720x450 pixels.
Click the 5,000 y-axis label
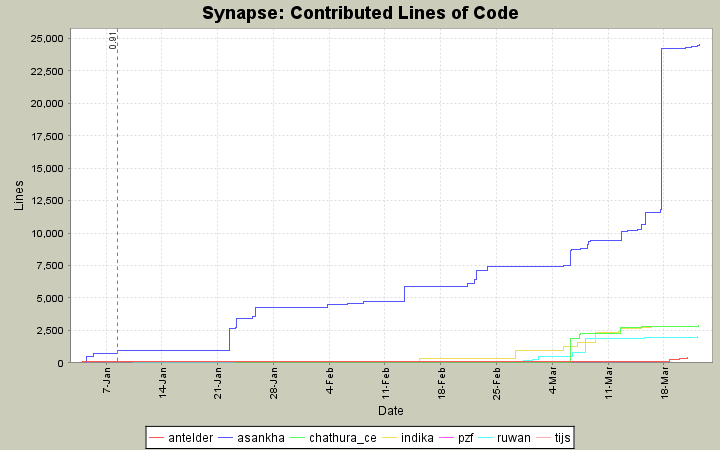coord(50,298)
